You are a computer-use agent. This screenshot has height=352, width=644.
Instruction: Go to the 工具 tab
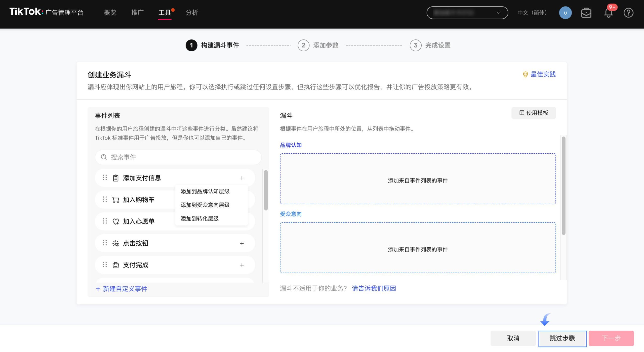(x=165, y=13)
